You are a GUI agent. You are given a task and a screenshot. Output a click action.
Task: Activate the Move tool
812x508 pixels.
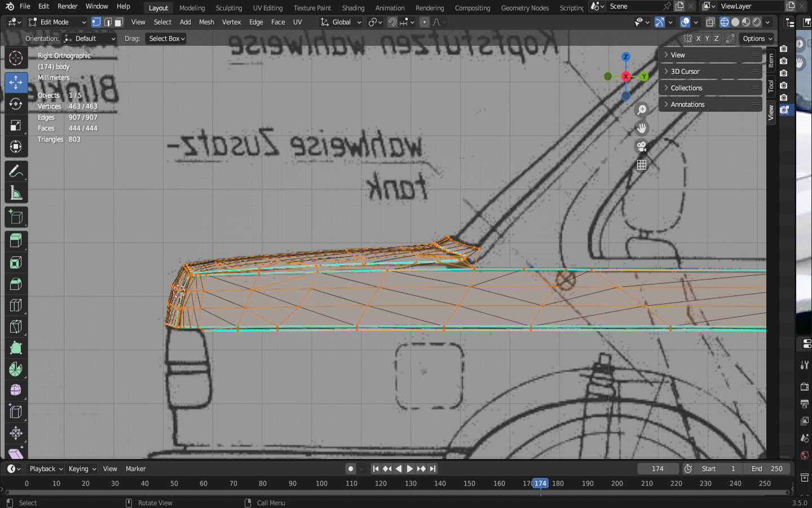16,82
